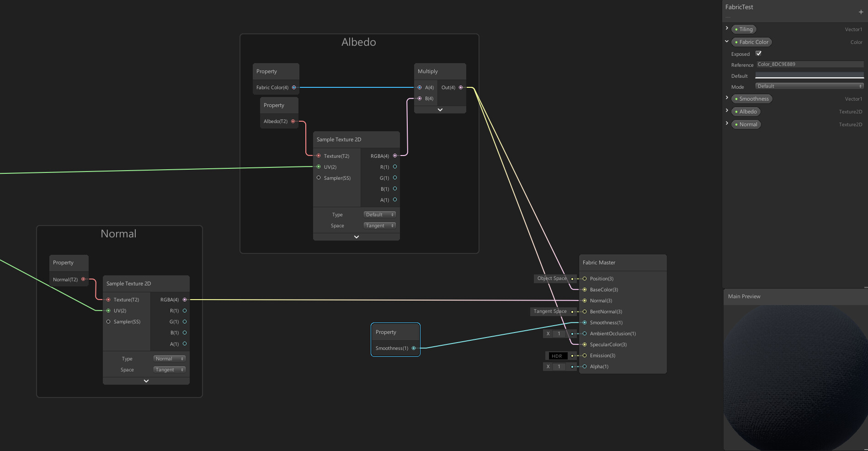The image size is (868, 451).
Task: Click the UV(2) input port of Albedo texture node
Action: tap(319, 166)
